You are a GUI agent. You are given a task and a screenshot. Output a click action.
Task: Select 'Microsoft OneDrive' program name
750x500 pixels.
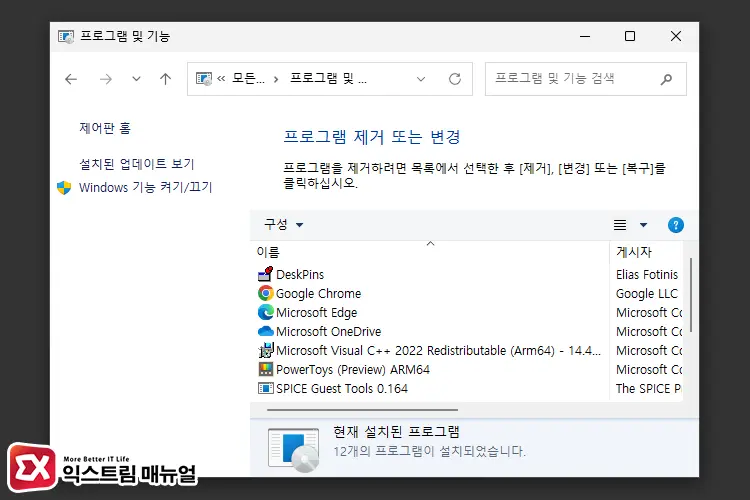[329, 332]
